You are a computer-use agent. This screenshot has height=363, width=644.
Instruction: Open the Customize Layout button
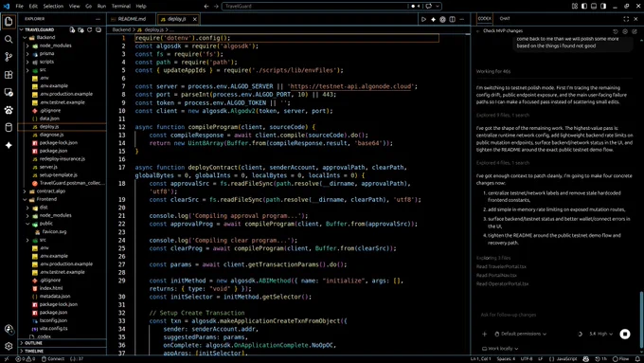pos(575,7)
